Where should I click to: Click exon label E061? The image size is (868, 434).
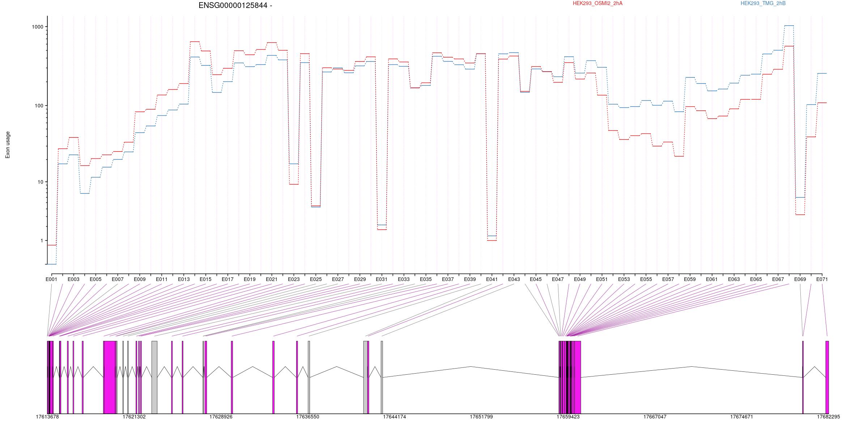712,279
